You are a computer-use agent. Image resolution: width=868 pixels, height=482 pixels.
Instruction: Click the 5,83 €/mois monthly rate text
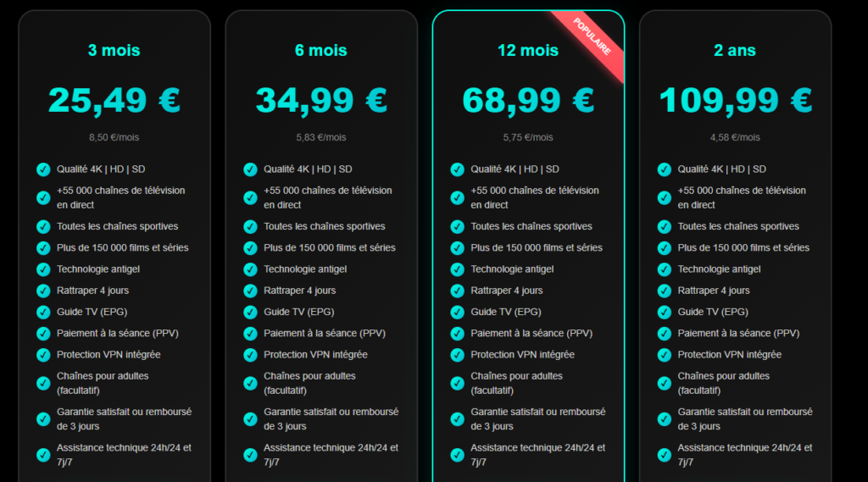pos(320,137)
